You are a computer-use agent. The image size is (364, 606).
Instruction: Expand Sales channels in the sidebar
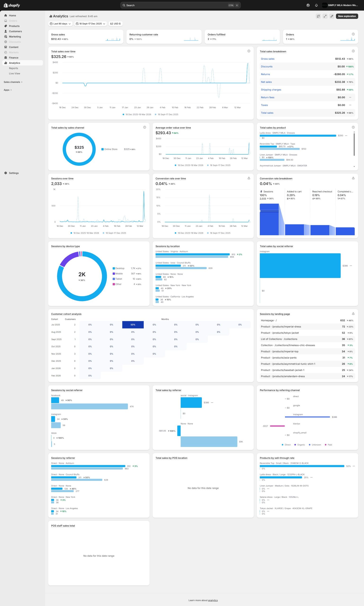pos(13,82)
